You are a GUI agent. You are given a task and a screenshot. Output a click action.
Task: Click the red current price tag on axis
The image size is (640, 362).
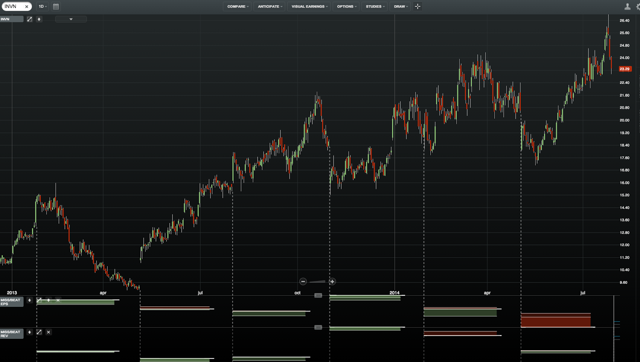(x=625, y=69)
